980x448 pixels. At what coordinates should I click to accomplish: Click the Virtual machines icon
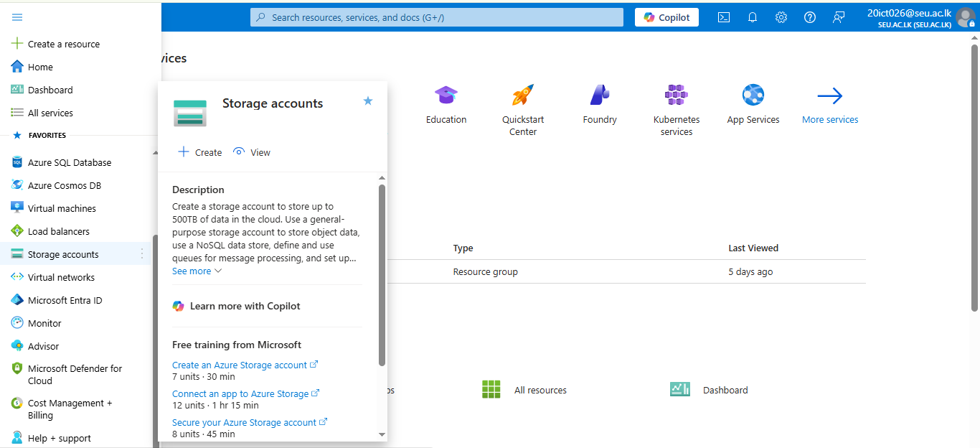tap(17, 208)
